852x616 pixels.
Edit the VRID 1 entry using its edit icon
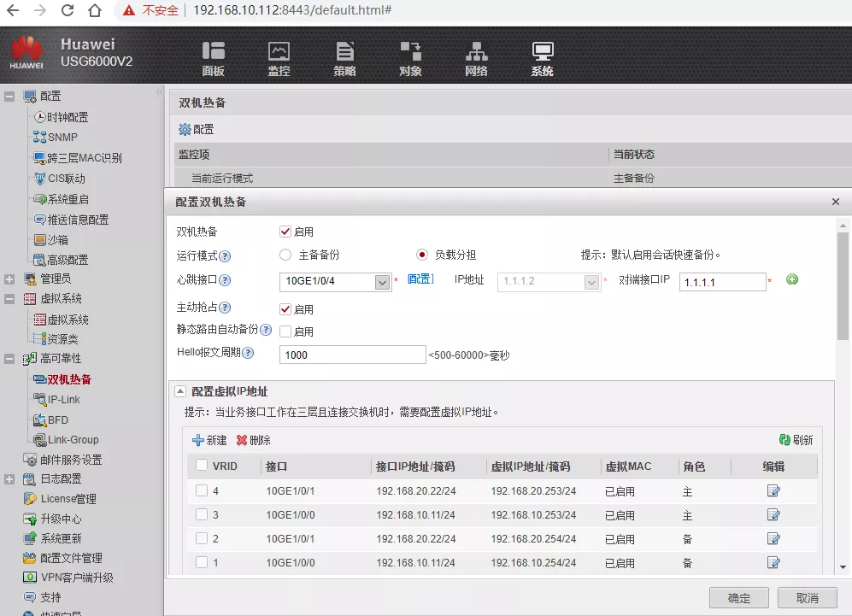[773, 562]
